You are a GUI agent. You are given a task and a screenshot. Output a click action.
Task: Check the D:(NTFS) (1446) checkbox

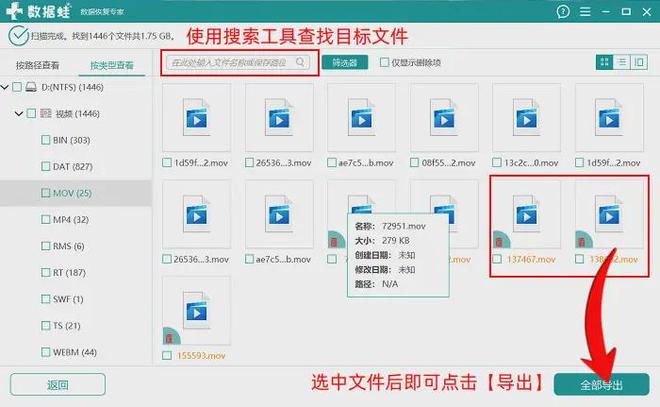[17, 87]
